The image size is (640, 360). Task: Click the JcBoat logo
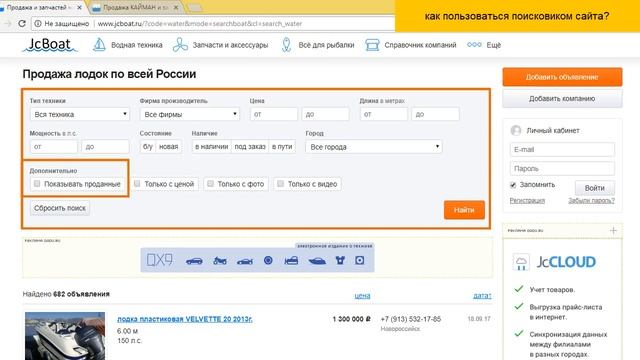click(49, 44)
